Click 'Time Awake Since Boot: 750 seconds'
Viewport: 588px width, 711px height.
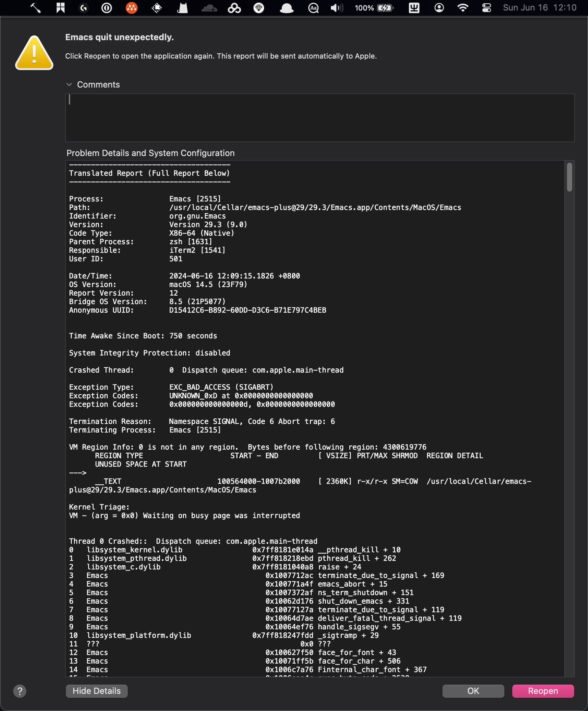143,336
